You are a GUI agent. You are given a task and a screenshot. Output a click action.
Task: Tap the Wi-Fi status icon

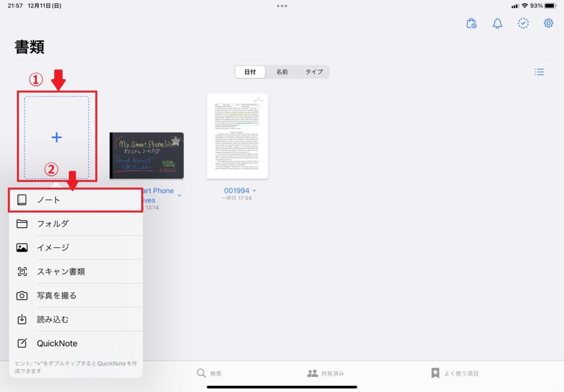click(525, 6)
